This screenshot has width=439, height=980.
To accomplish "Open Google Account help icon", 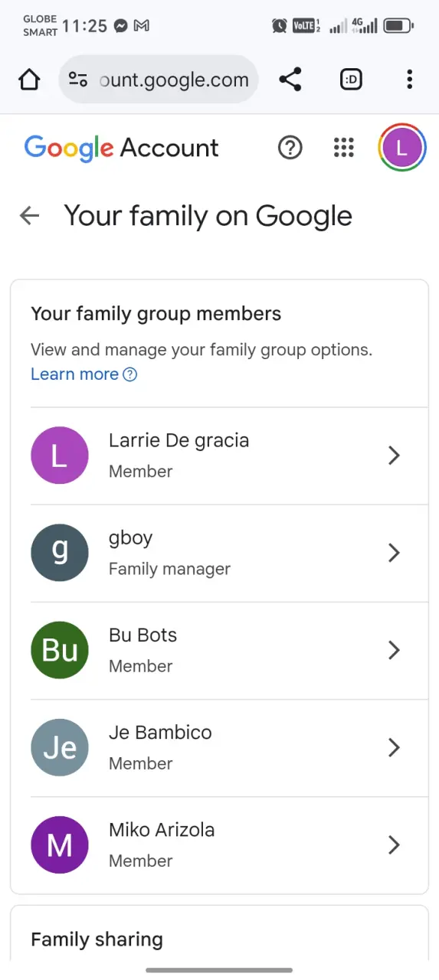I will 290,148.
